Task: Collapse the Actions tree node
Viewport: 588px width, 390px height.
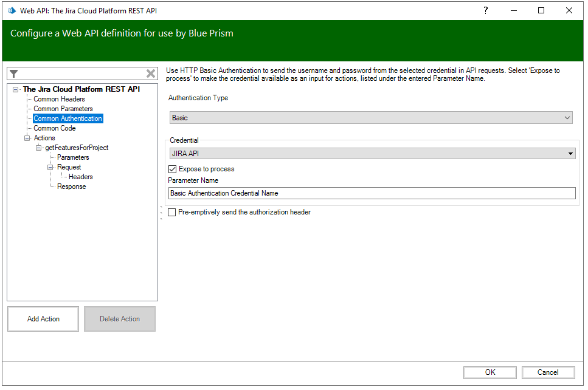Action: coord(27,138)
